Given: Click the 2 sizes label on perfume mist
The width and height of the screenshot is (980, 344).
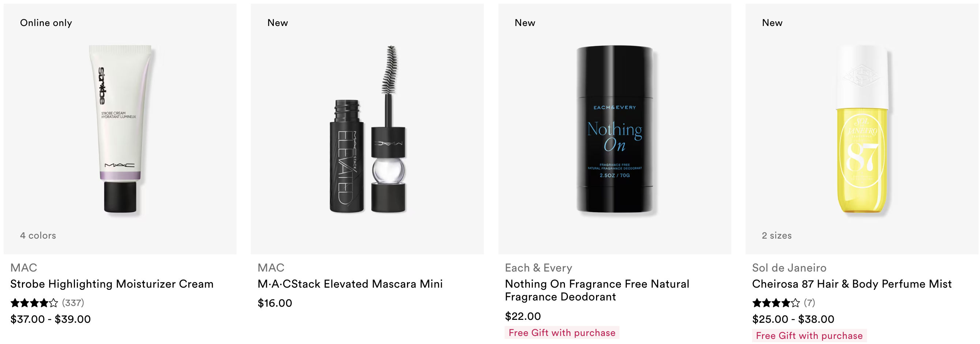Looking at the screenshot, I should point(776,236).
